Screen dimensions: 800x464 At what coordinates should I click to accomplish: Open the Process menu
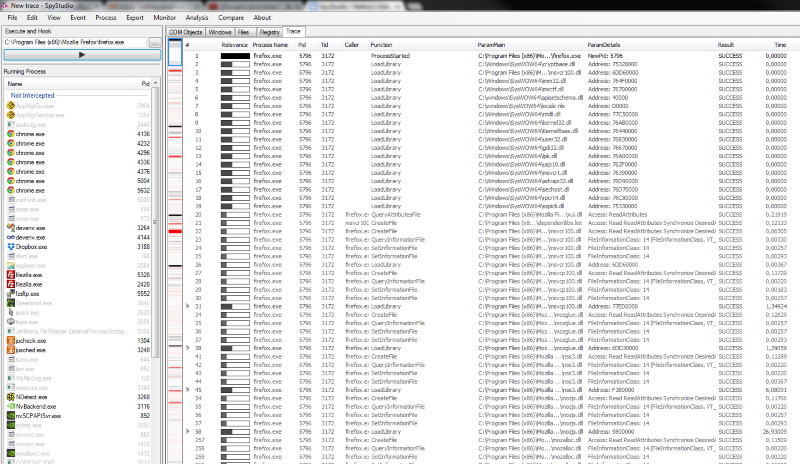(106, 17)
